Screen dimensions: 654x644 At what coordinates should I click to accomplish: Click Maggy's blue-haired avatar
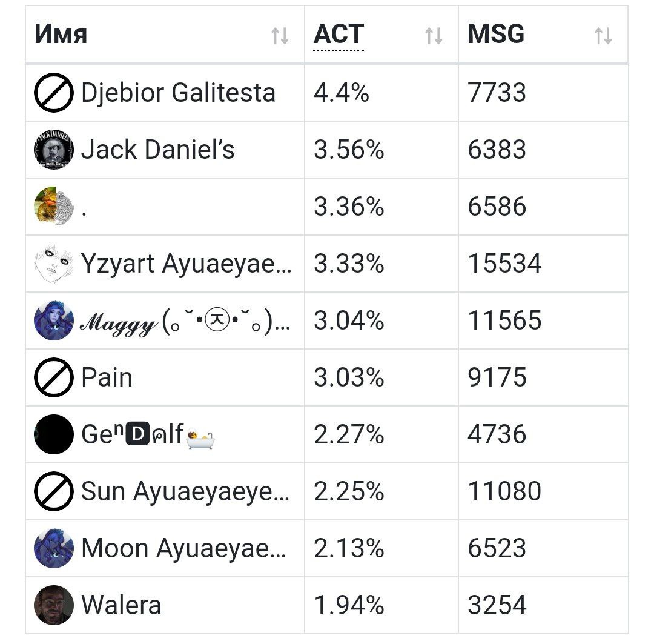click(x=54, y=320)
